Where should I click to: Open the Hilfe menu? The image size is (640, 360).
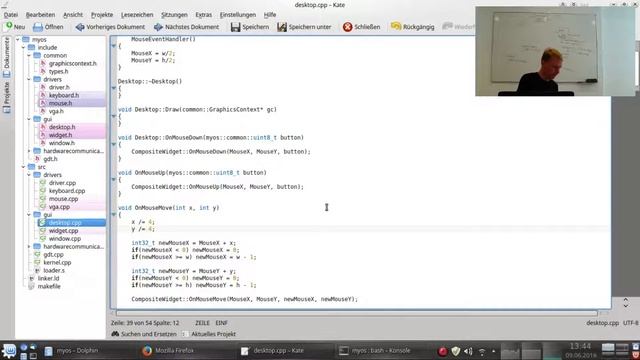(x=269, y=15)
